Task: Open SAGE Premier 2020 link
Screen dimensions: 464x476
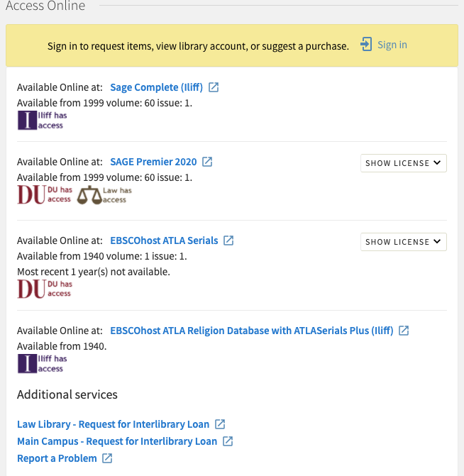Action: (x=153, y=162)
